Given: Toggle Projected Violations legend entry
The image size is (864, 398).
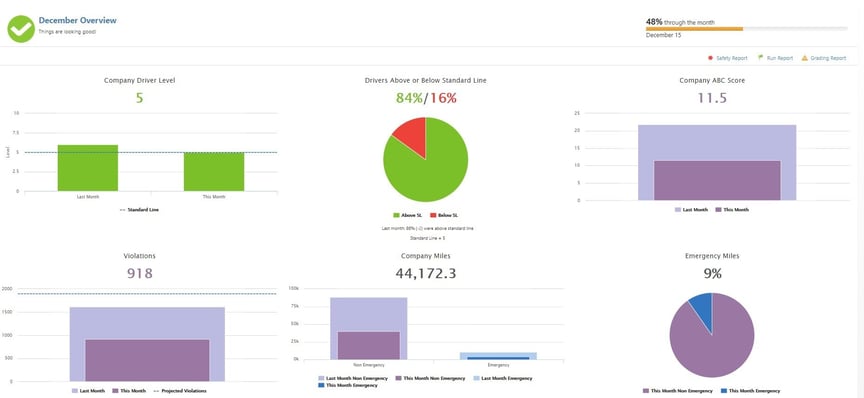Looking at the screenshot, I should point(180,391).
